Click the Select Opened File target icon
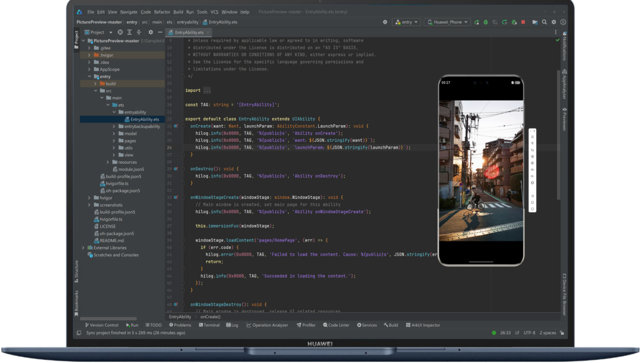644x363 pixels. 120,32
